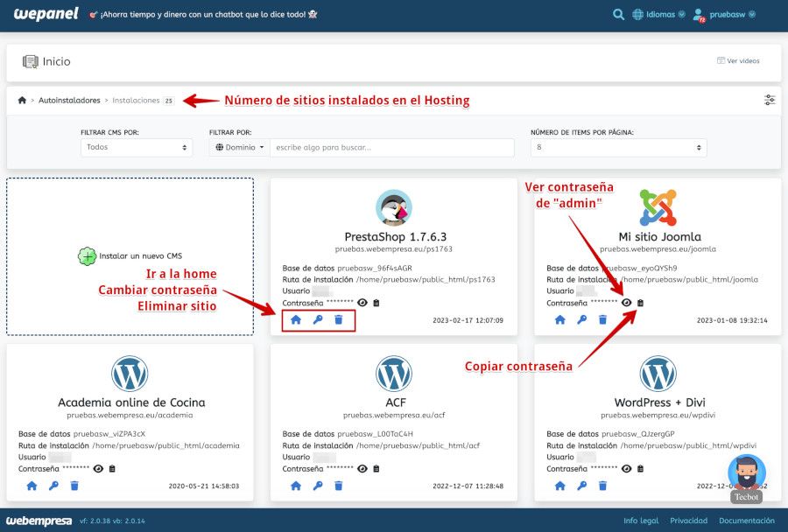Change password key icon for WordPress + Divi

pyautogui.click(x=581, y=486)
